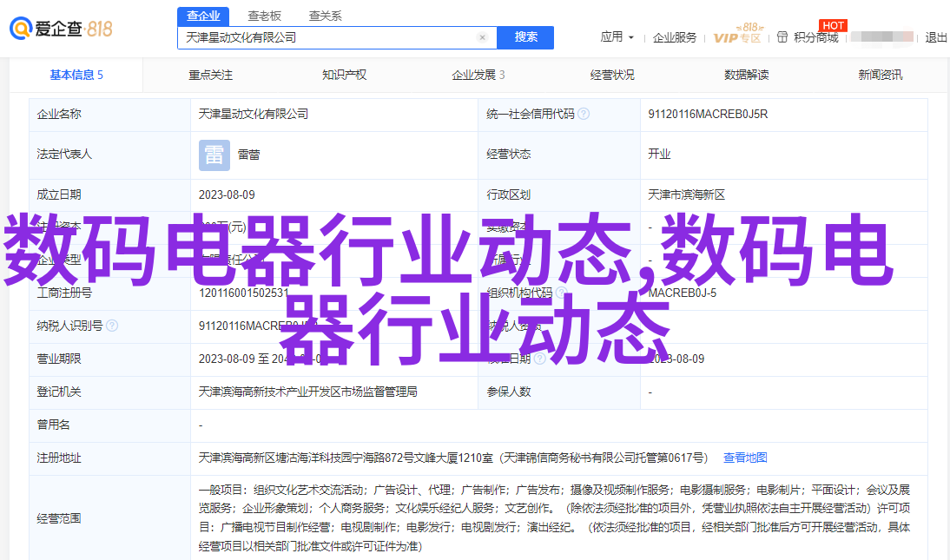Open the 经营状况 tab

pyautogui.click(x=612, y=75)
